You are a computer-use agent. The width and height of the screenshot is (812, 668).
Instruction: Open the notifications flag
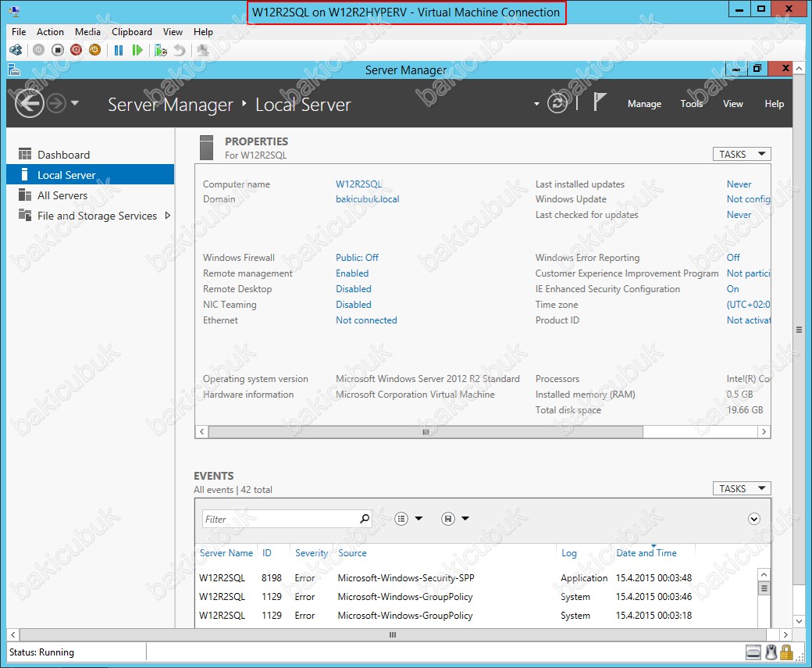599,102
